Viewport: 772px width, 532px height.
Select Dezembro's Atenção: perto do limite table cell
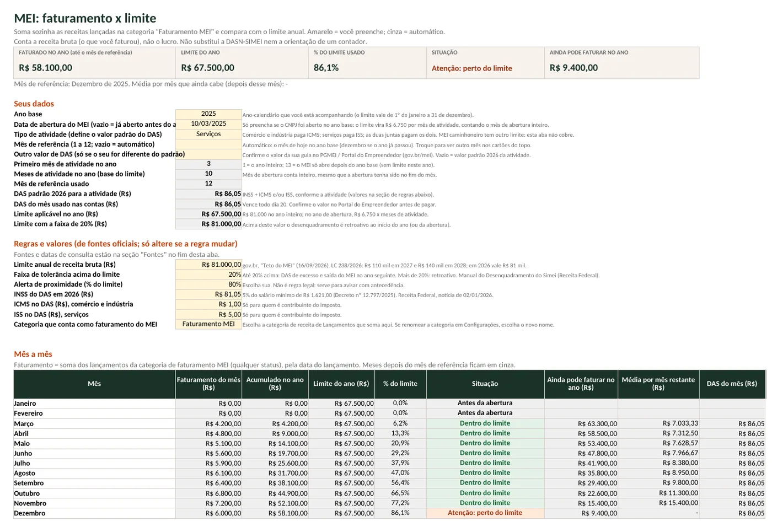[485, 513]
